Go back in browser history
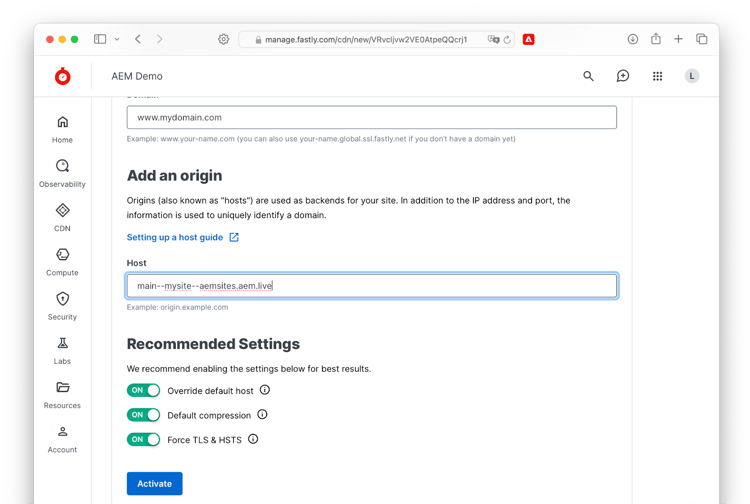750x504 pixels. pyautogui.click(x=138, y=39)
